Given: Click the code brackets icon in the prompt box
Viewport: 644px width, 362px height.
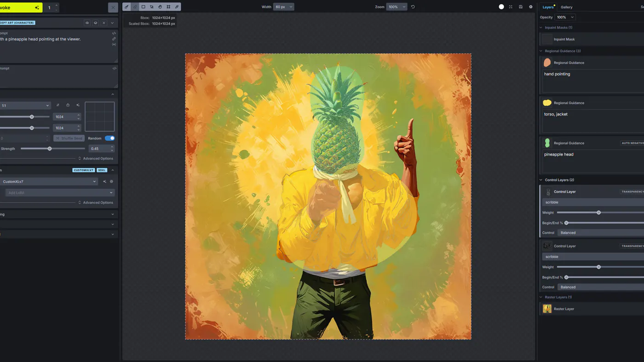Looking at the screenshot, I should 114,33.
